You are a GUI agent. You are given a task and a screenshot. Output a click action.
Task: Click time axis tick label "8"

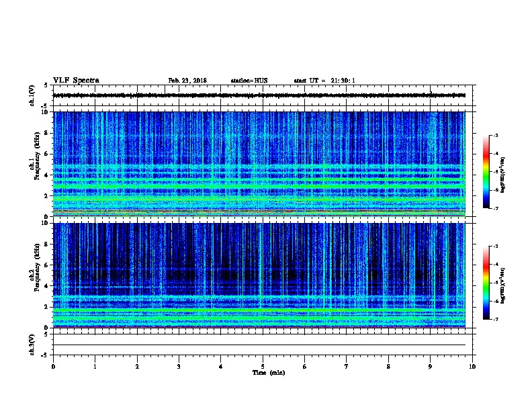[x=388, y=366]
